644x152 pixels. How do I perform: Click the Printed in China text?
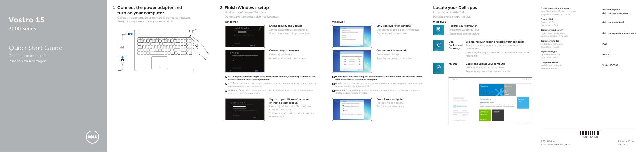pos(626,141)
